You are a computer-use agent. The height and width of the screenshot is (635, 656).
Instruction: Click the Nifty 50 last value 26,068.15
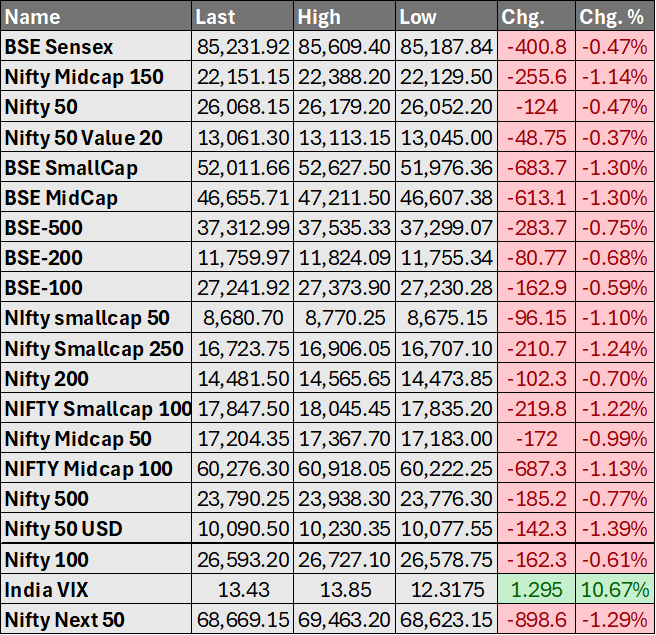(242, 107)
